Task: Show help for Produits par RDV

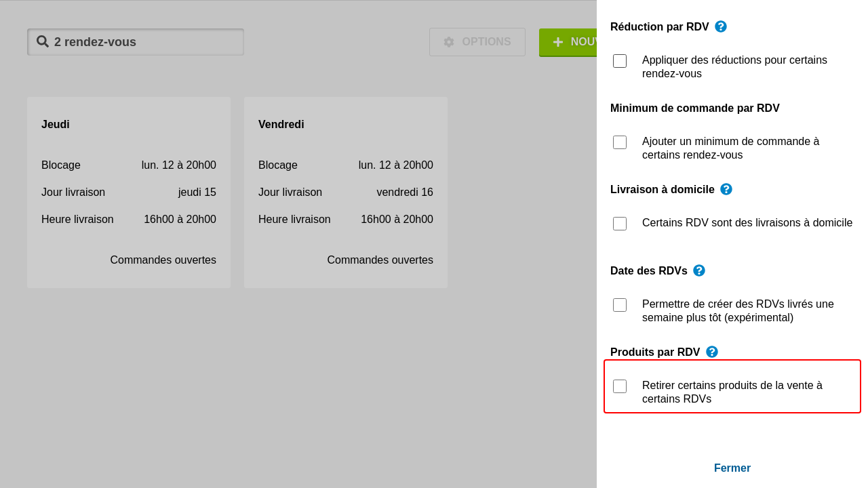Action: point(712,352)
